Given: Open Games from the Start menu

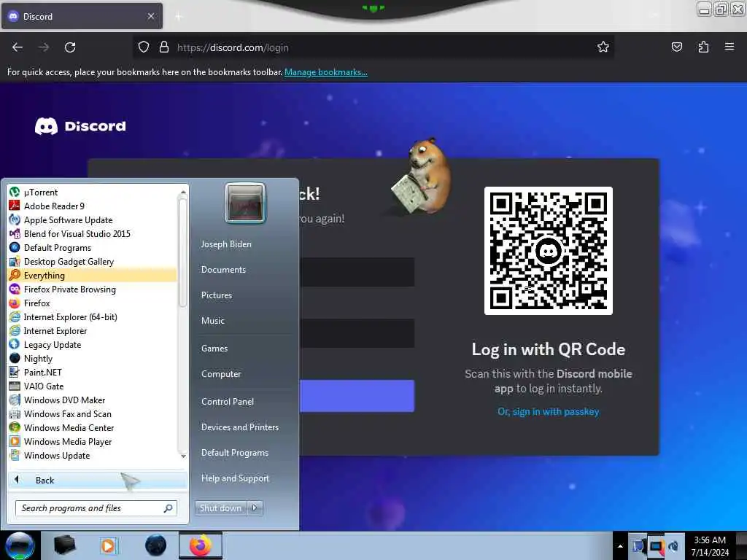Looking at the screenshot, I should click(x=214, y=349).
